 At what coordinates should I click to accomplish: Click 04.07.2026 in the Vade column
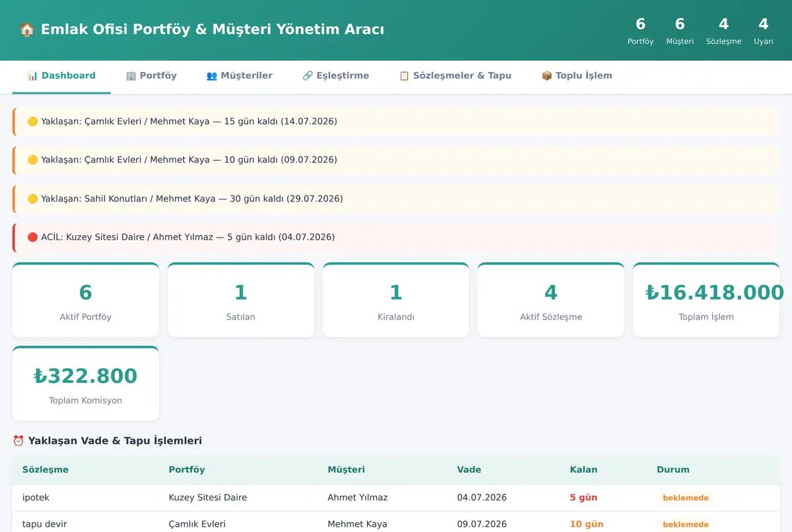point(482,498)
